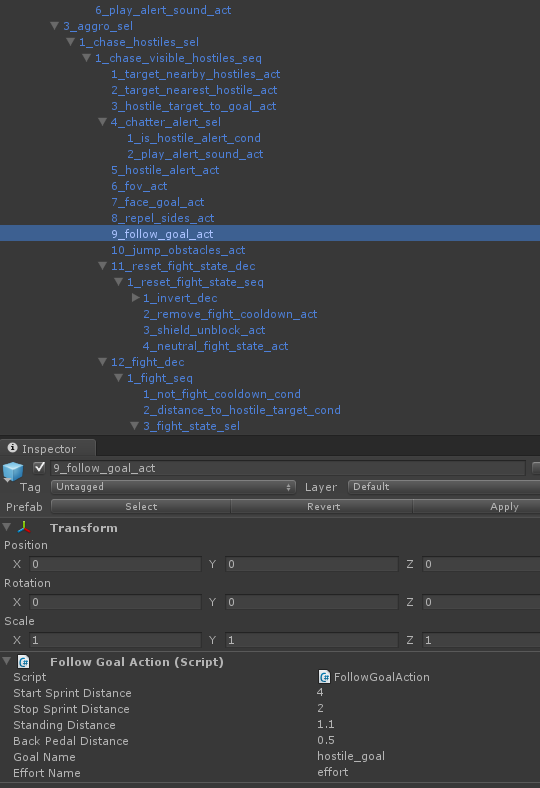
Task: Click the prefab Apply button
Action: (x=477, y=507)
